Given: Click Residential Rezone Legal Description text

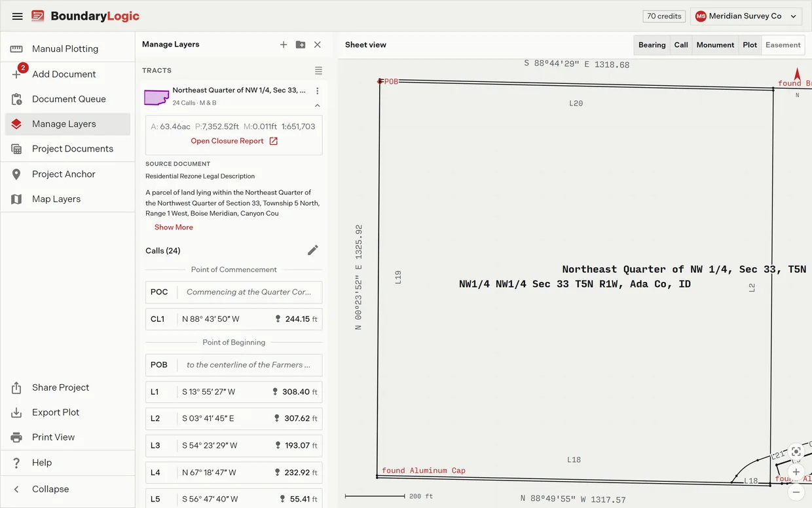Looking at the screenshot, I should [x=200, y=176].
